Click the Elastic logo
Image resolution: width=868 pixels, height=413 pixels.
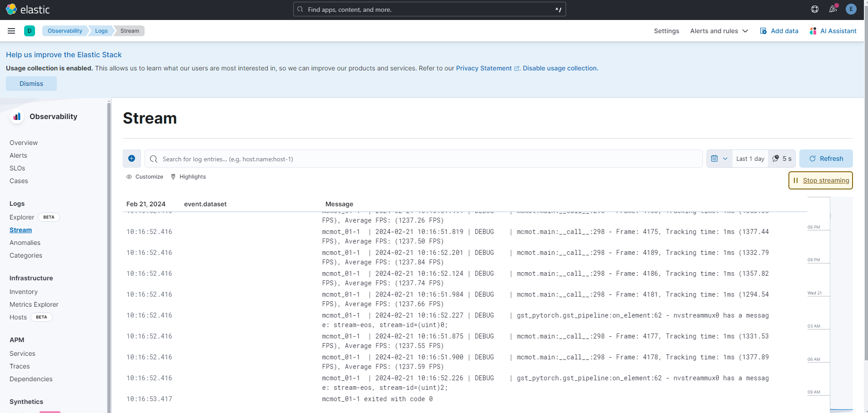pos(28,9)
